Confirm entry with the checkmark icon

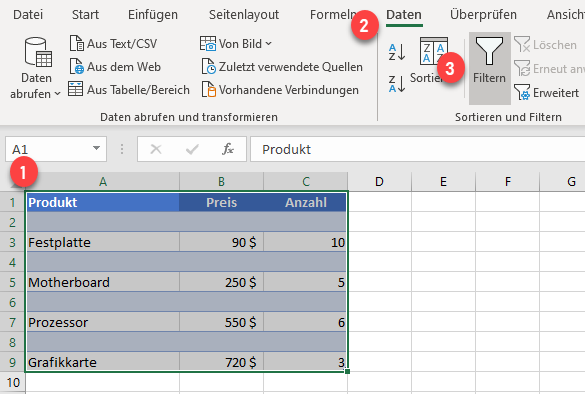point(192,149)
